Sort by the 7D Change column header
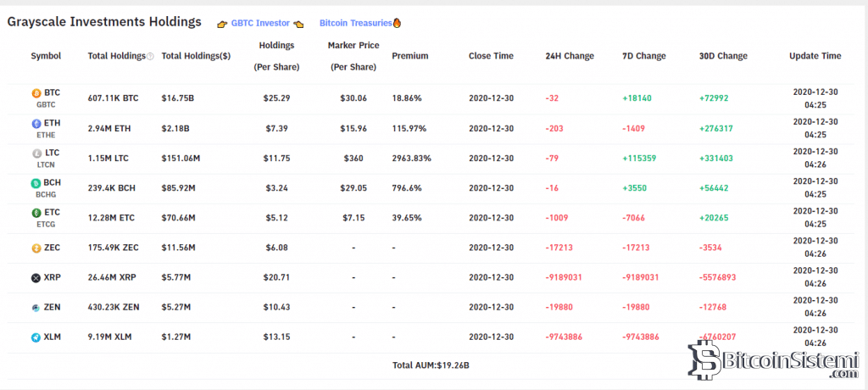 point(644,56)
